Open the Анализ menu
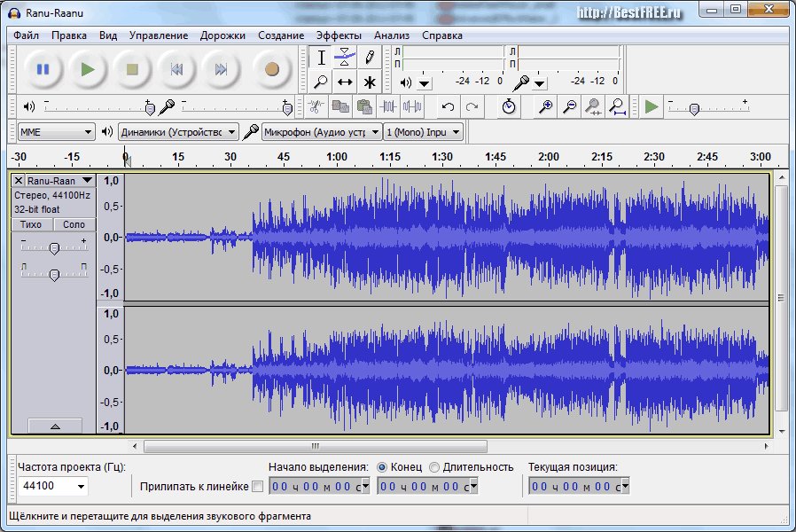Viewport: 796px width, 532px height. click(392, 35)
